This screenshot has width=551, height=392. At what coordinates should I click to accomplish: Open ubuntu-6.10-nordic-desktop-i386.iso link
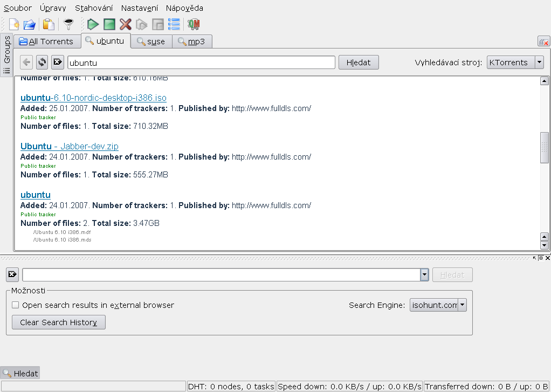click(93, 98)
